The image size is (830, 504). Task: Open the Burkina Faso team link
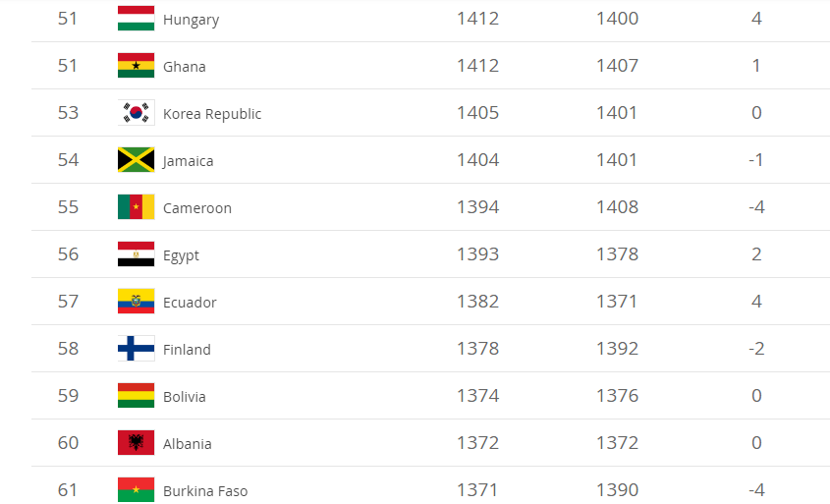(205, 491)
